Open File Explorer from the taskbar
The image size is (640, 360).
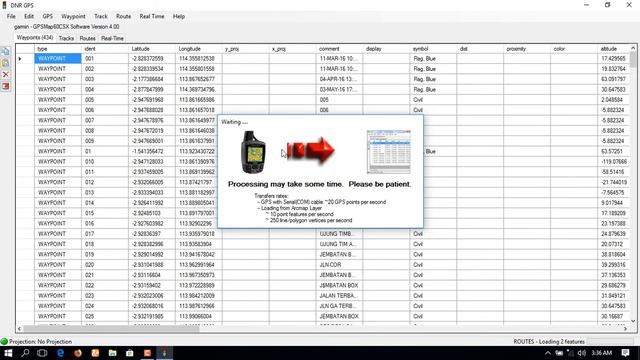pyautogui.click(x=112, y=353)
